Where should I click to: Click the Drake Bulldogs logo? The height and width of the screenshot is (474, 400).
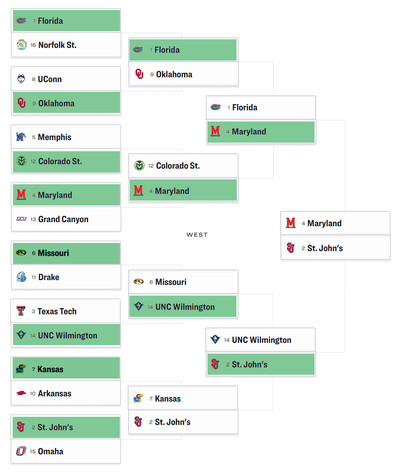click(x=21, y=277)
